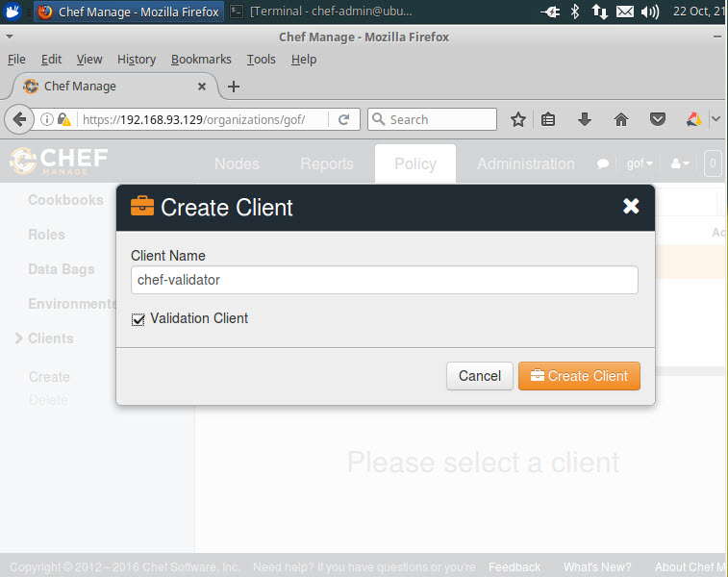Click the colorful extension icon in toolbar
The height and width of the screenshot is (577, 728).
693,120
